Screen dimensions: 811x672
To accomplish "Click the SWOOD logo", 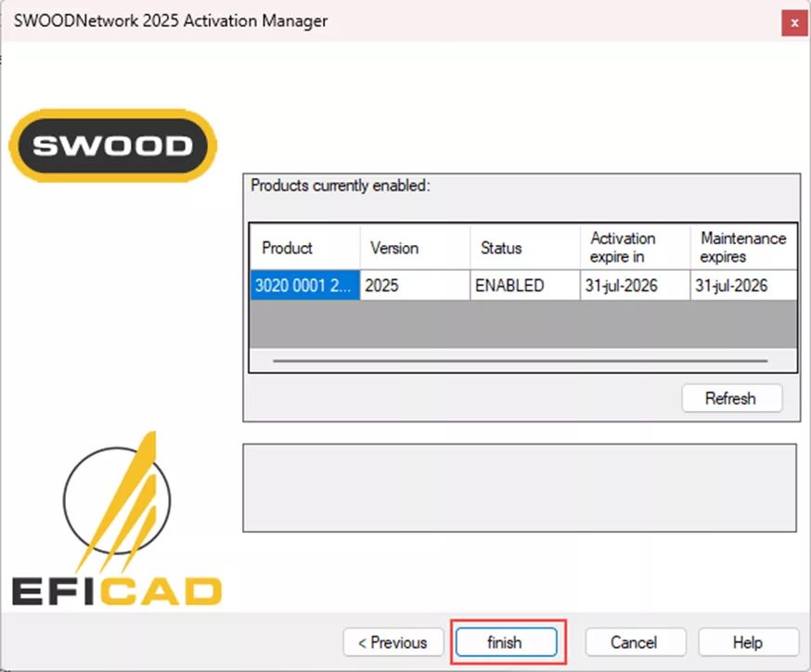I will 112,145.
